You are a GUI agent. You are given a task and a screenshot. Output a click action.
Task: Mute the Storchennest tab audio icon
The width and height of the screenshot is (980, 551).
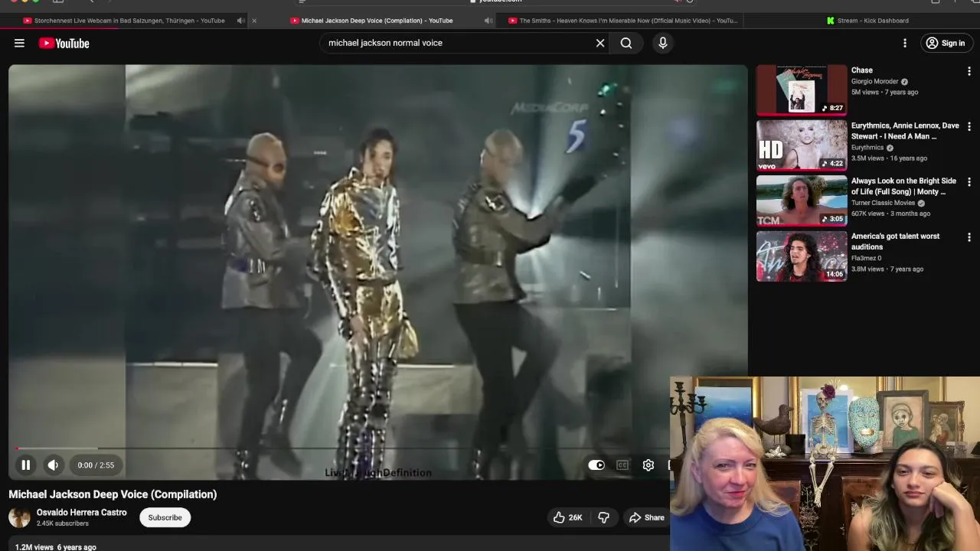pos(240,21)
